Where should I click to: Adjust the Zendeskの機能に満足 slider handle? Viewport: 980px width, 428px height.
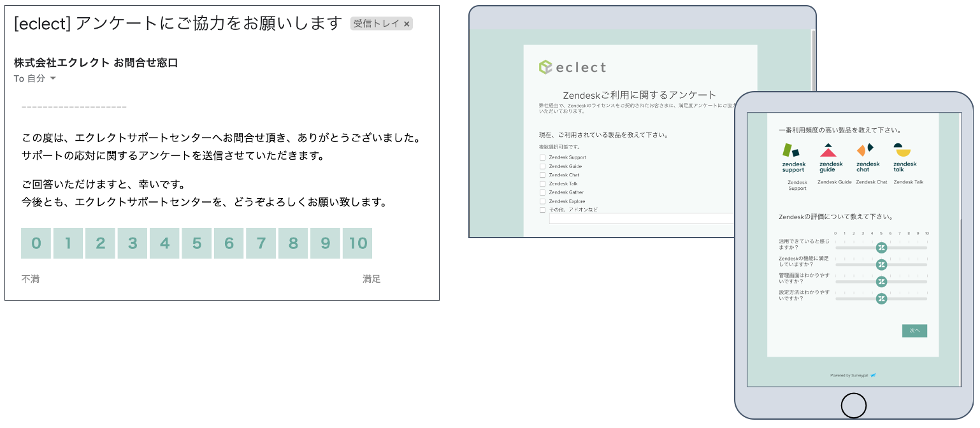click(881, 264)
